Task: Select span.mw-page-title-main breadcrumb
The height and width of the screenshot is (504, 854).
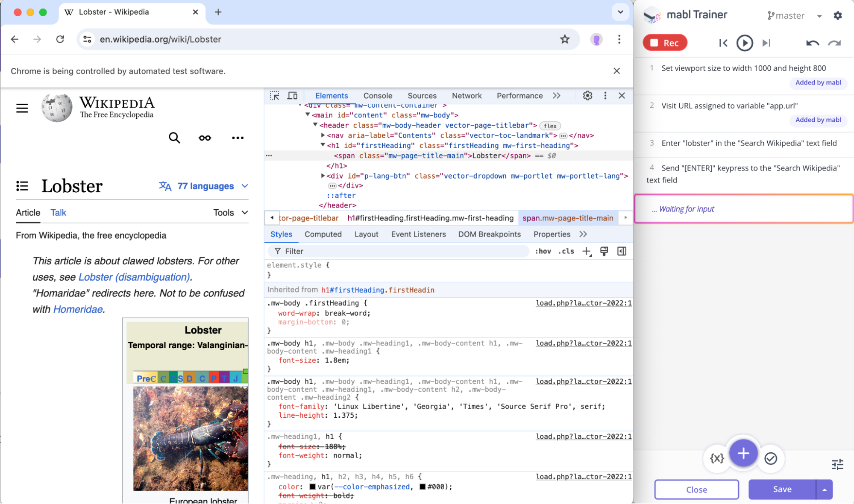Action: 568,218
